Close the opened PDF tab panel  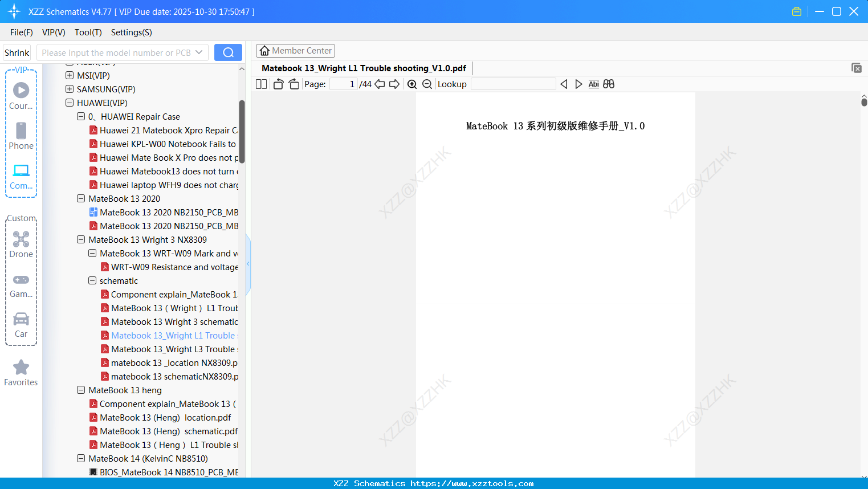pos(857,68)
